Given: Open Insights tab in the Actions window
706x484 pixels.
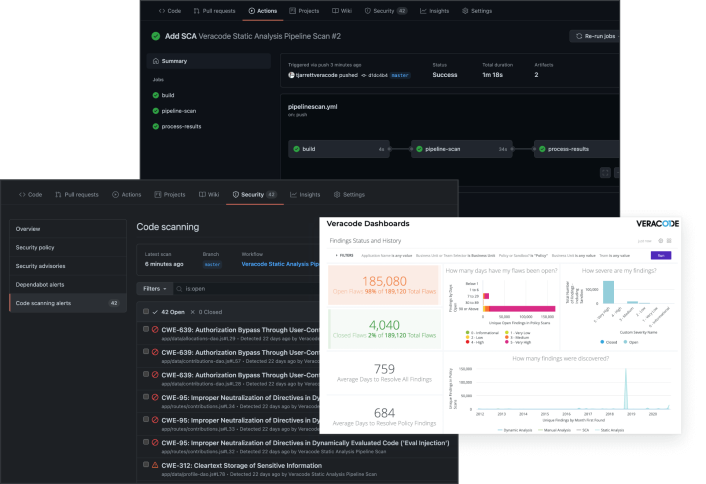Looking at the screenshot, I should (434, 11).
